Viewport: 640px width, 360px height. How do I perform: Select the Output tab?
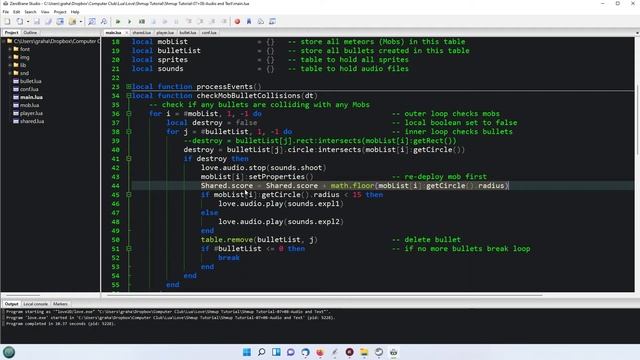click(11, 304)
